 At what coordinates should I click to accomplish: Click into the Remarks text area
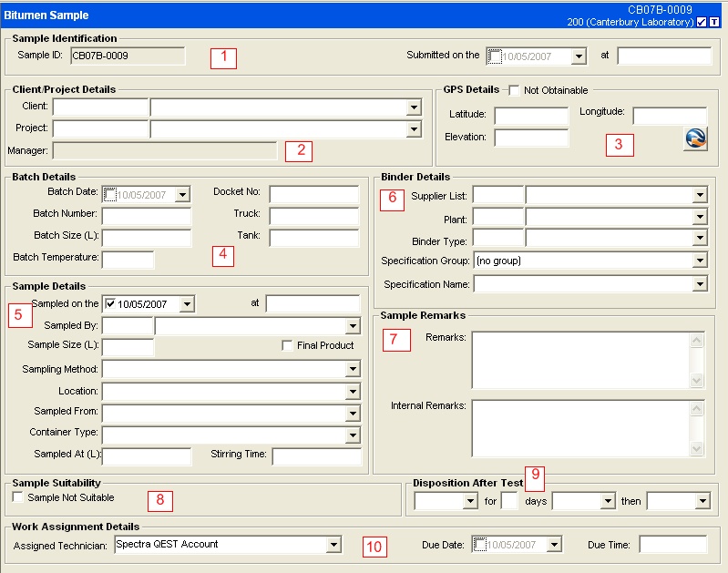[580, 360]
